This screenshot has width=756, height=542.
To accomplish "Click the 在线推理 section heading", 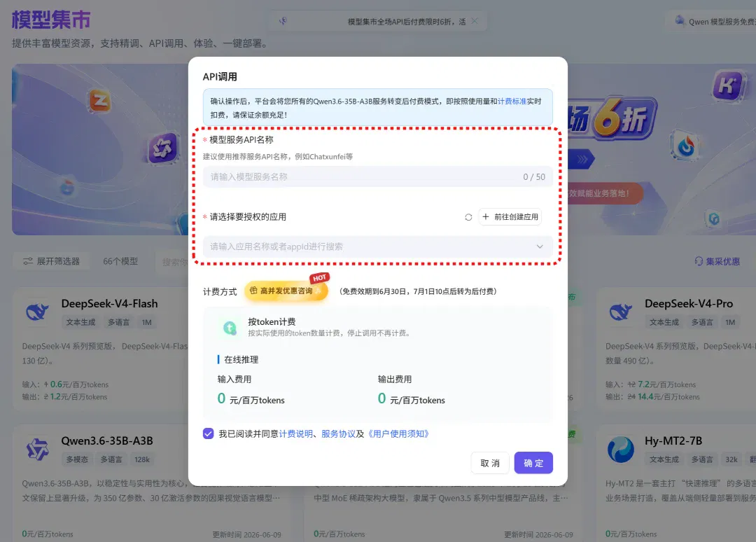I will point(241,360).
